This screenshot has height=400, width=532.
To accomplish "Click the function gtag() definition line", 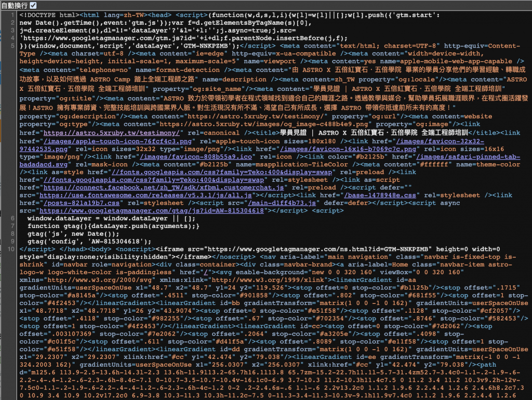I will tap(113, 226).
